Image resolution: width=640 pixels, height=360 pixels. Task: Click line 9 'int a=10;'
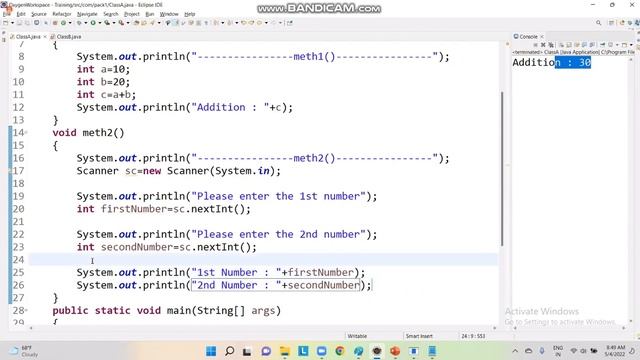pos(103,69)
